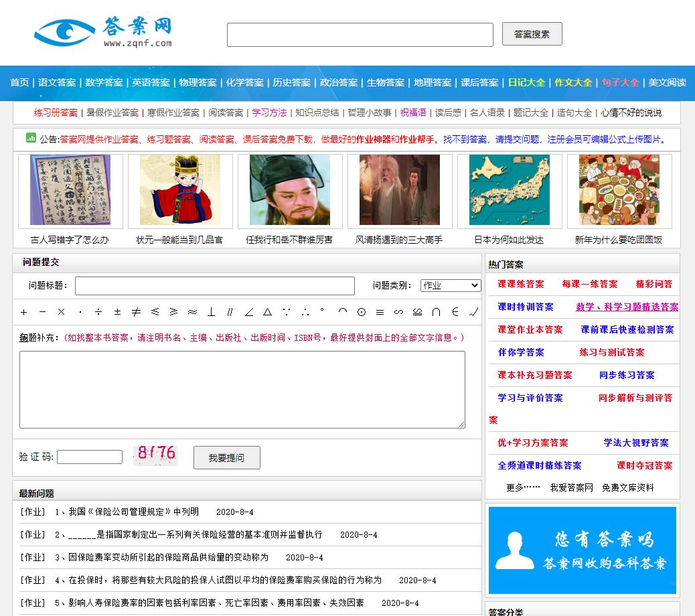This screenshot has width=695, height=616.
Task: Click the captcha image to refresh it
Action: pos(155,455)
